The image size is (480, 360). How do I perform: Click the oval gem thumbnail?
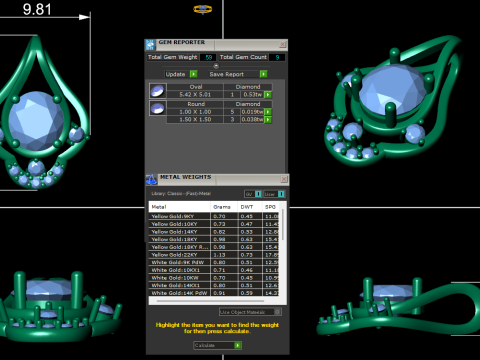[157, 91]
